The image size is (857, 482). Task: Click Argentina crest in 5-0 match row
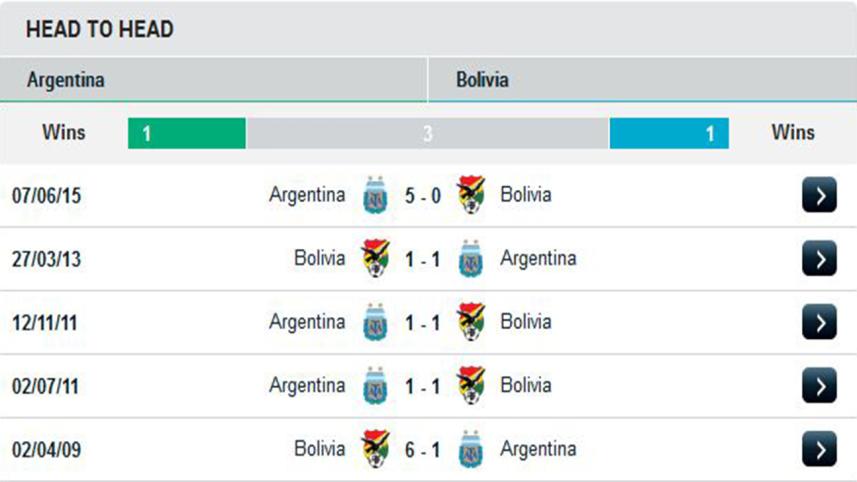(376, 196)
